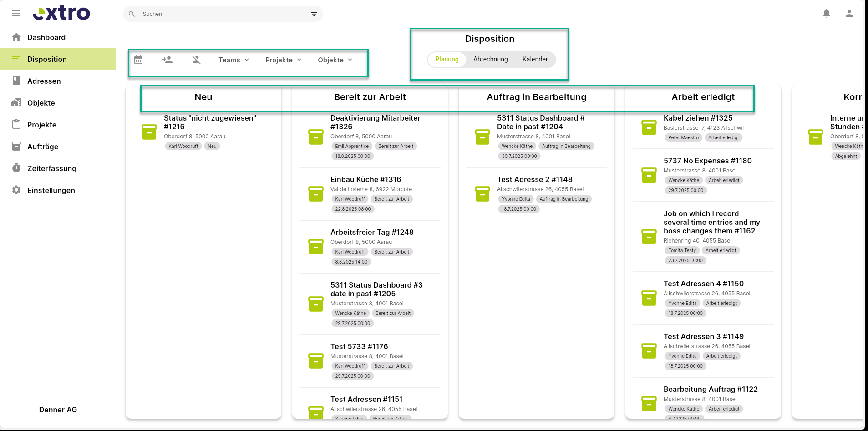The width and height of the screenshot is (868, 431).
Task: Click archive icon of Bearbeitung Auftrag #1122
Action: 649,404
